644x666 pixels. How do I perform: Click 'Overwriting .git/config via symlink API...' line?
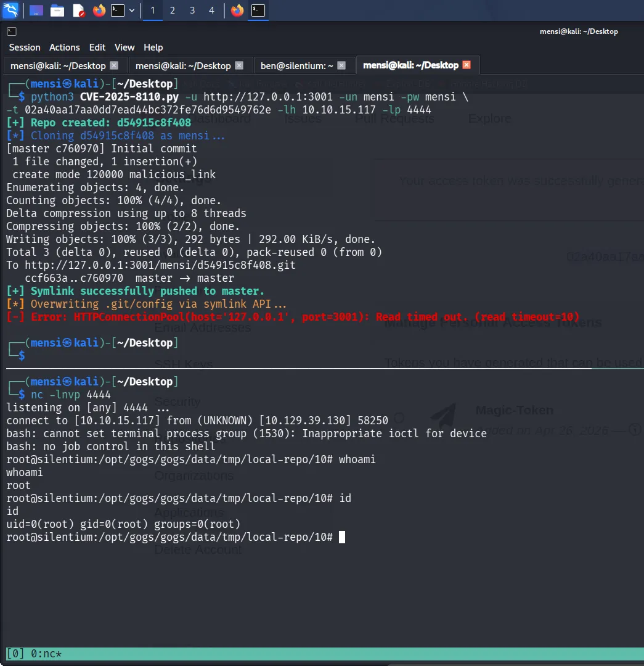click(x=147, y=304)
